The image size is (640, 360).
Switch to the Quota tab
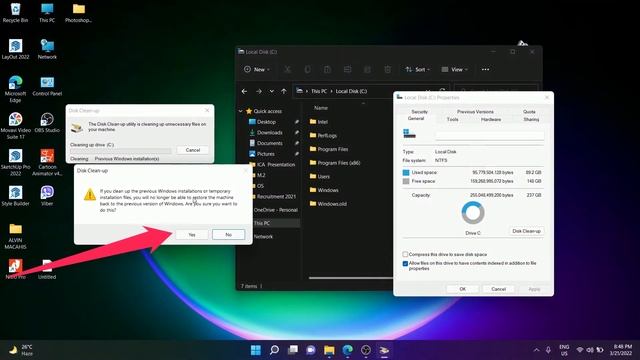[529, 111]
